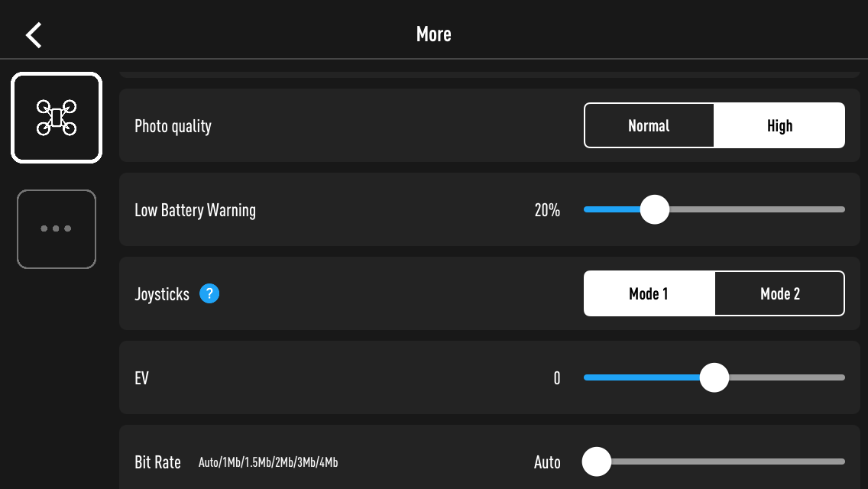Open the drone settings sidebar tab
Screen dimensions: 868x489
pos(57,118)
